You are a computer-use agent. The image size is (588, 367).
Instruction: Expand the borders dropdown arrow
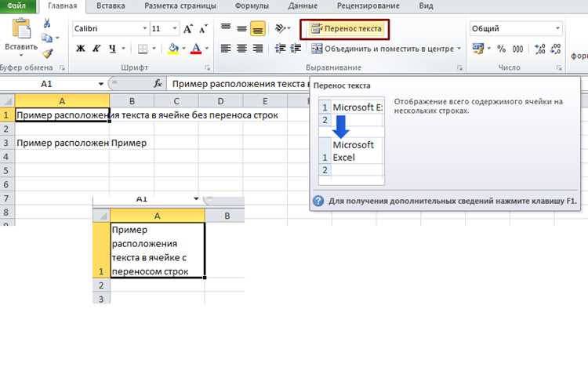pyautogui.click(x=154, y=49)
